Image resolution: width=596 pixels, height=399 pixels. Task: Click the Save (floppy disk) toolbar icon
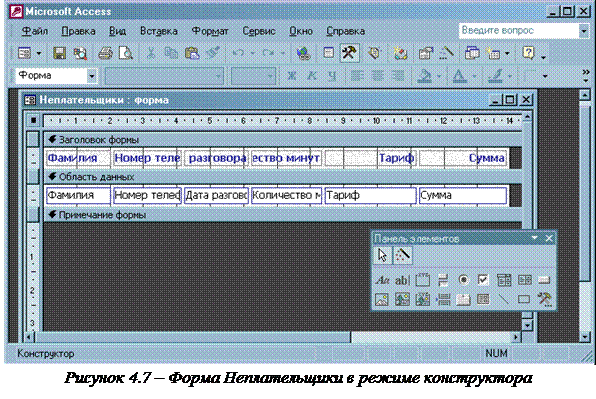click(x=59, y=53)
